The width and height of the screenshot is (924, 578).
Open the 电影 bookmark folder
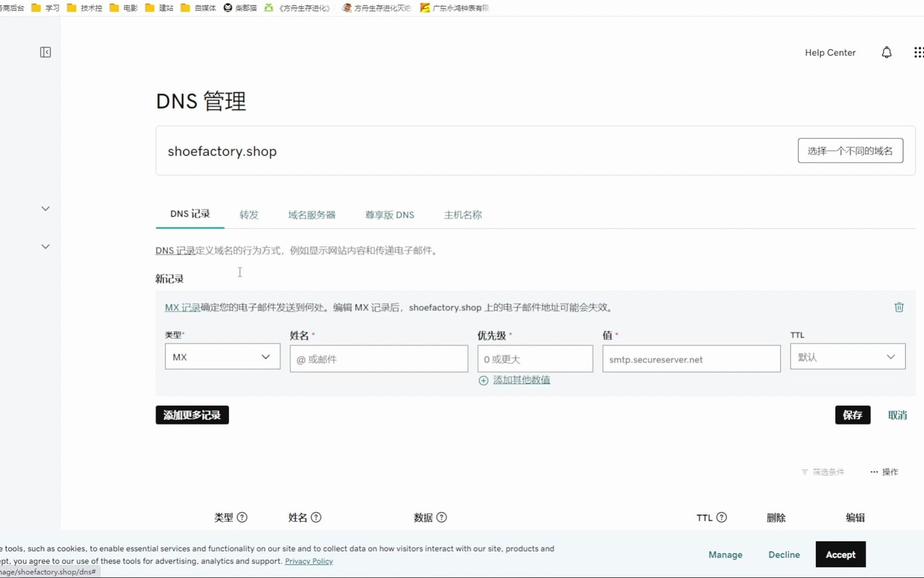point(124,8)
